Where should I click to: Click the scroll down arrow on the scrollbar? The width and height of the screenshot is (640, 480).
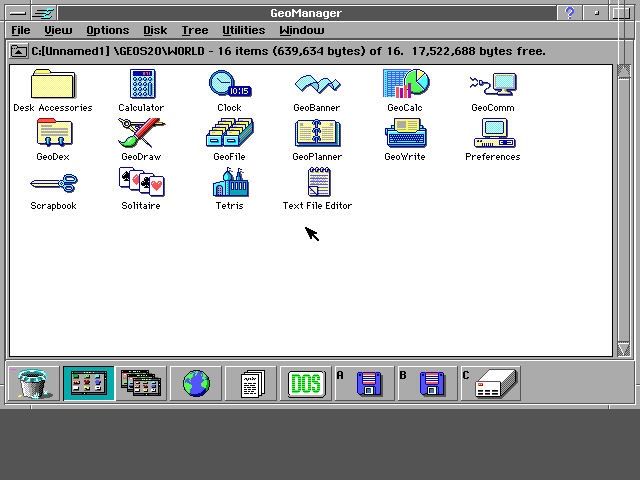tap(624, 349)
